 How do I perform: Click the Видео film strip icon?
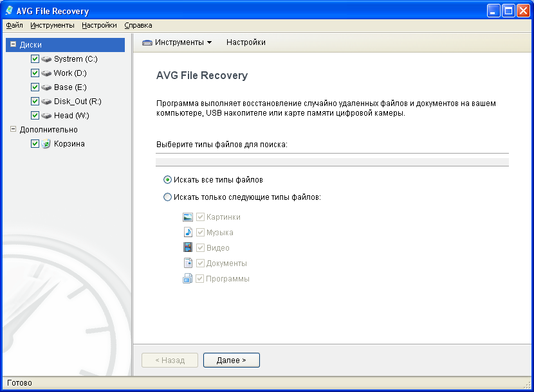coord(188,247)
